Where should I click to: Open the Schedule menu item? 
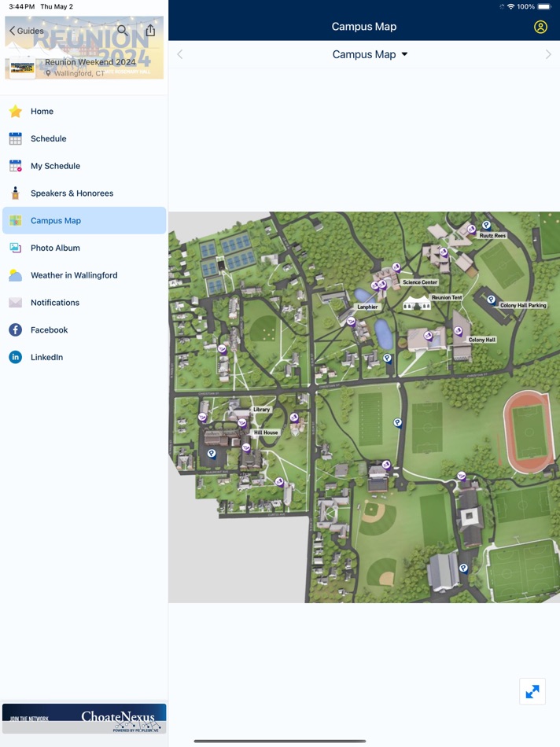tap(84, 138)
